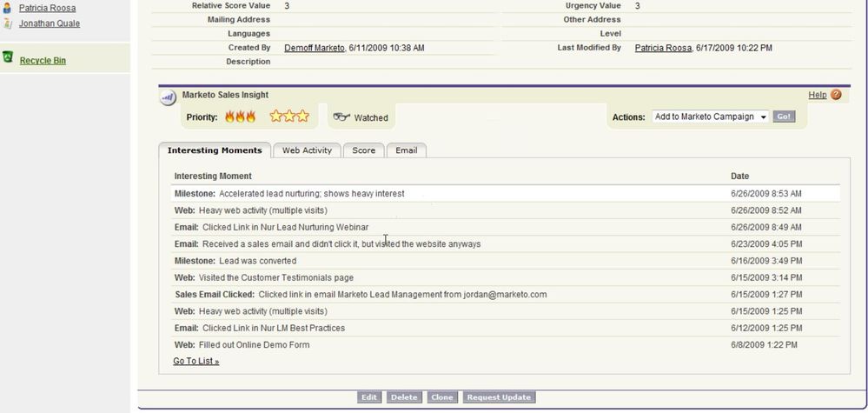This screenshot has height=413, width=868.
Task: Open the Add to Marketo Campaign dropdown
Action: click(x=710, y=117)
